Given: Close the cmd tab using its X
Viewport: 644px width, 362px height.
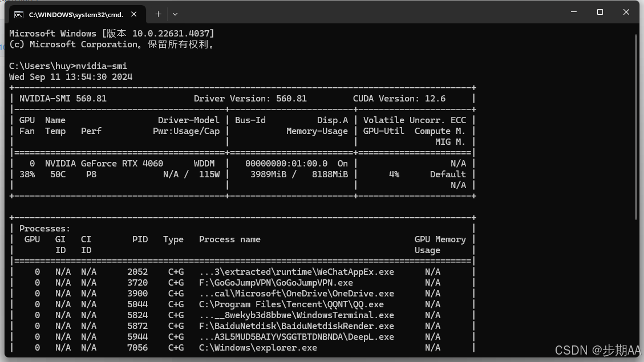Looking at the screenshot, I should pyautogui.click(x=133, y=14).
